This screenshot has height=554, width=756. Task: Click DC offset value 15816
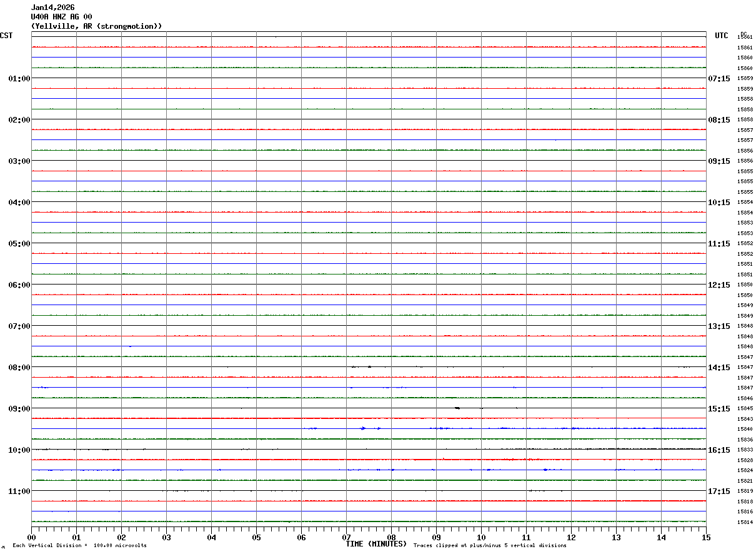(745, 511)
